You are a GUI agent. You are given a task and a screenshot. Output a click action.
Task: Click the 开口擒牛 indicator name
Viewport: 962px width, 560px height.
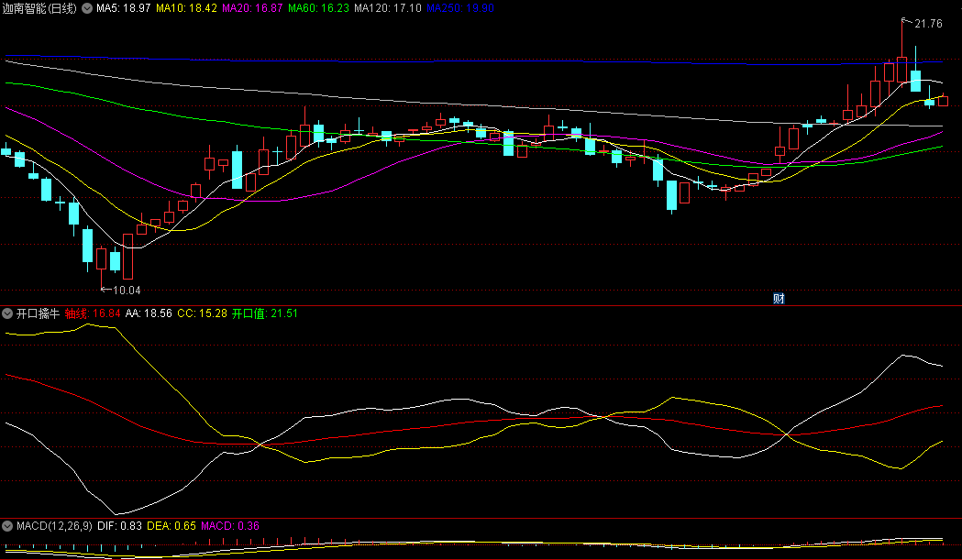(x=38, y=313)
